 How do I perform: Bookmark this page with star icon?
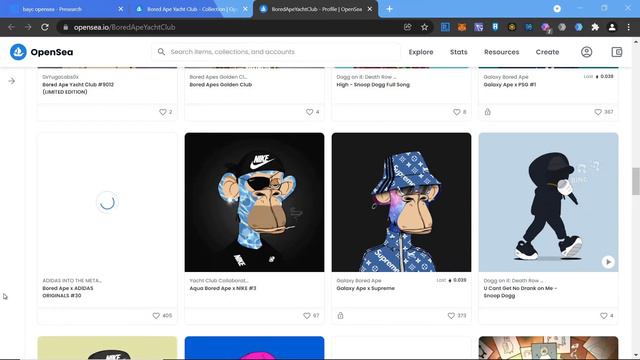[x=424, y=27]
